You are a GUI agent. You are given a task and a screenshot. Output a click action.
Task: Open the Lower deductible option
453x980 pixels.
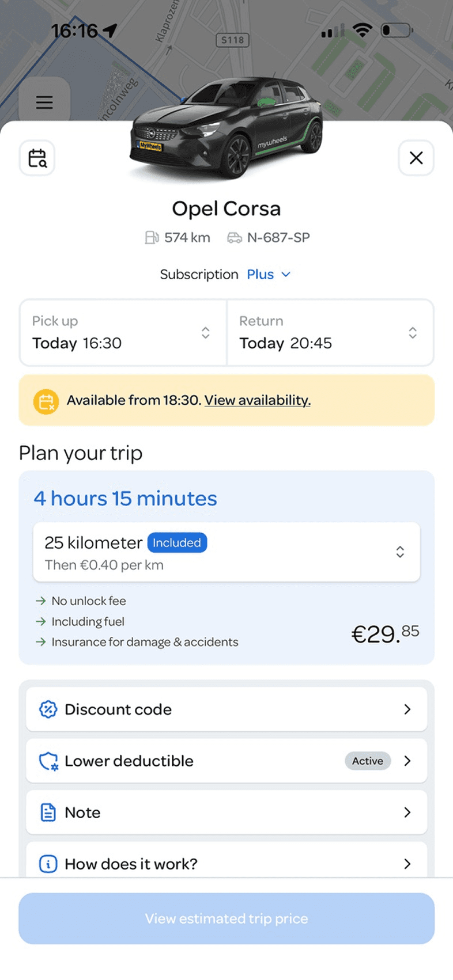(x=226, y=761)
